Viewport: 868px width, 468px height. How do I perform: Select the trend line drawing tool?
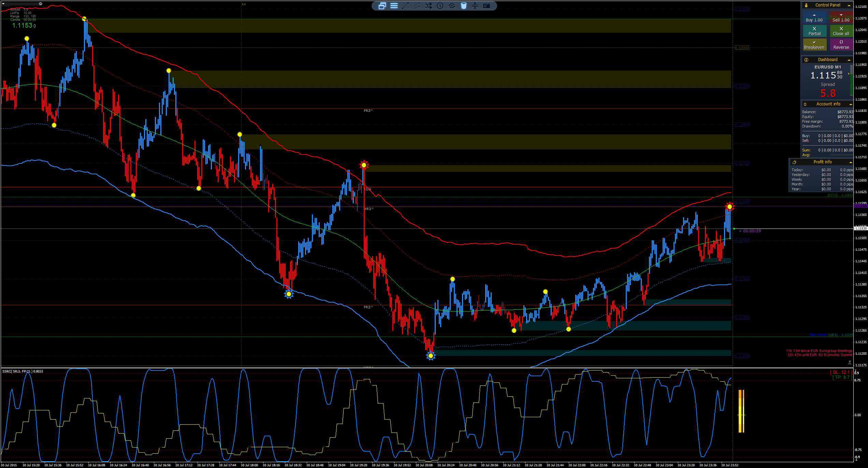click(405, 6)
